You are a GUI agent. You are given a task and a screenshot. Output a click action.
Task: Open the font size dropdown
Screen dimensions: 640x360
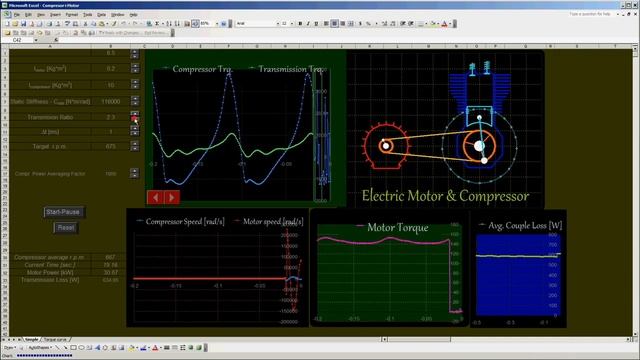(292, 24)
